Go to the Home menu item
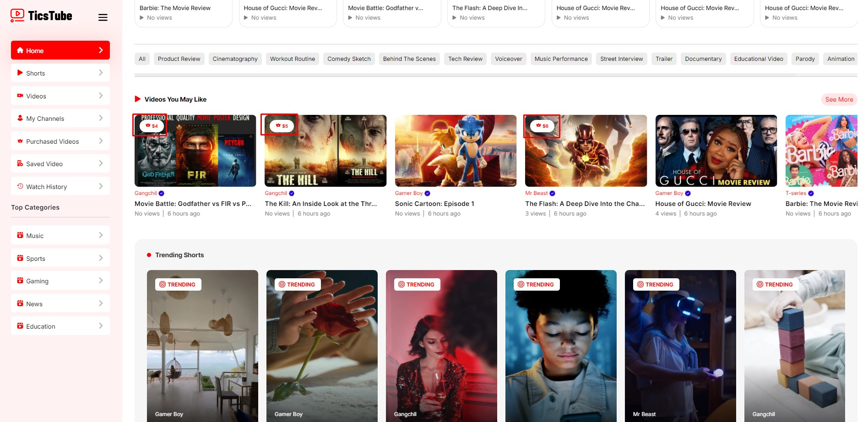Screen dimensions: 868x422 point(60,50)
